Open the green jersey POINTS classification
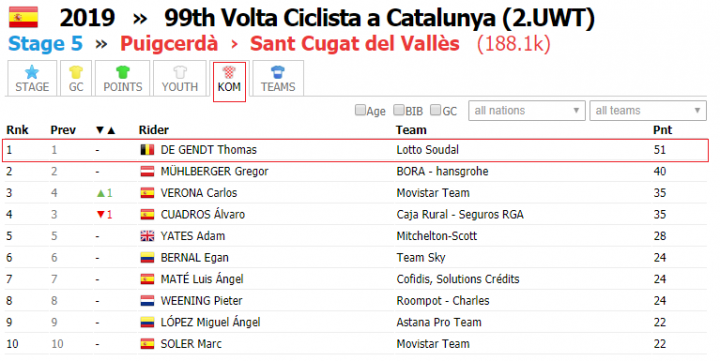 (123, 79)
